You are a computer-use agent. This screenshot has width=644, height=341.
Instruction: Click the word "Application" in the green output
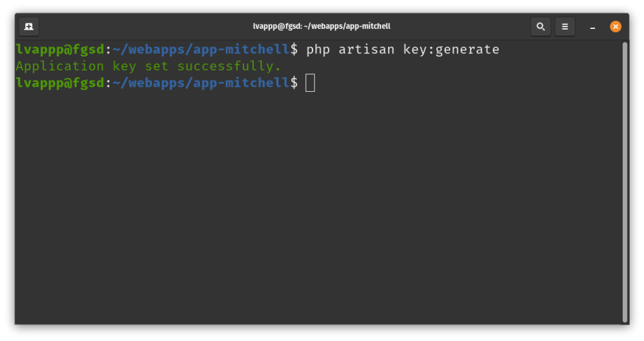(x=60, y=66)
